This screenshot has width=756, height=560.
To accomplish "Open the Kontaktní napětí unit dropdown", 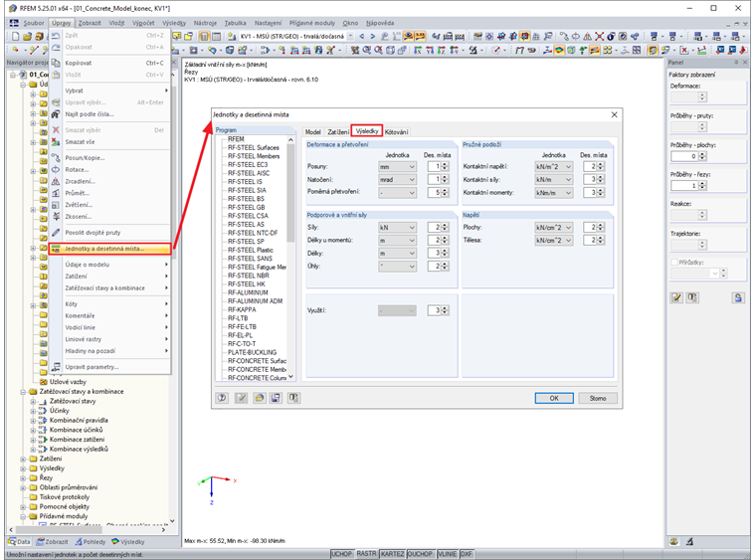I will point(553,167).
